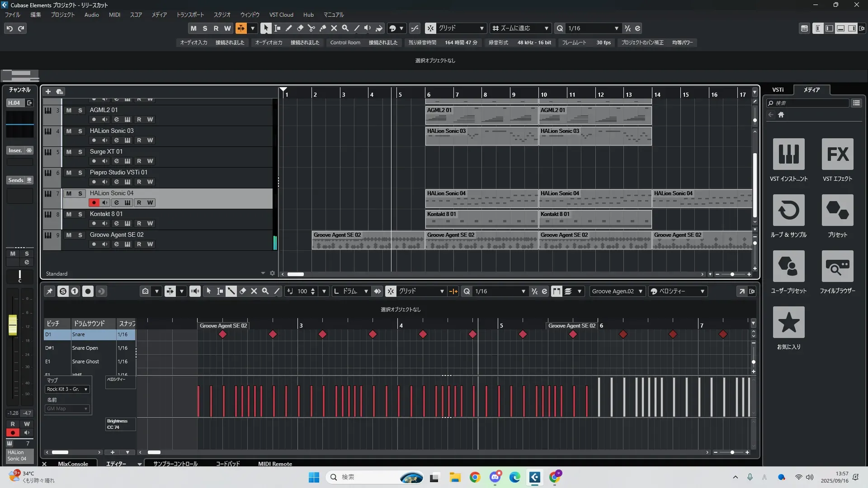Open the Rock Kit 3 drum map dropdown
This screenshot has width=868, height=488.
click(x=67, y=389)
